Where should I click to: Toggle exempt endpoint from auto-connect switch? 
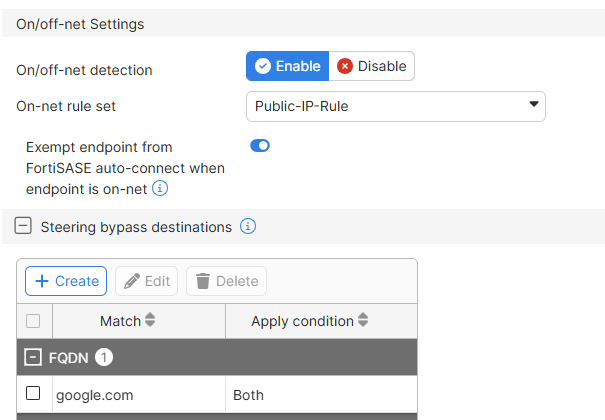[x=260, y=146]
